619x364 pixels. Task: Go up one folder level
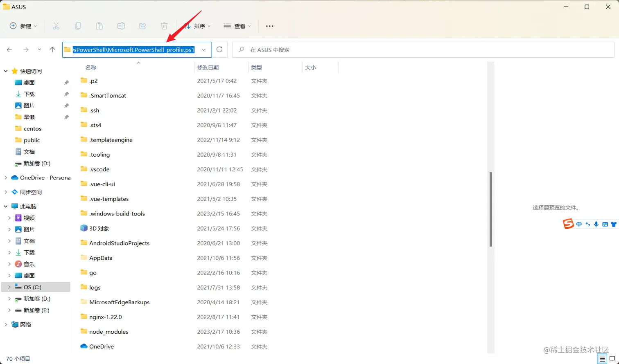[52, 49]
